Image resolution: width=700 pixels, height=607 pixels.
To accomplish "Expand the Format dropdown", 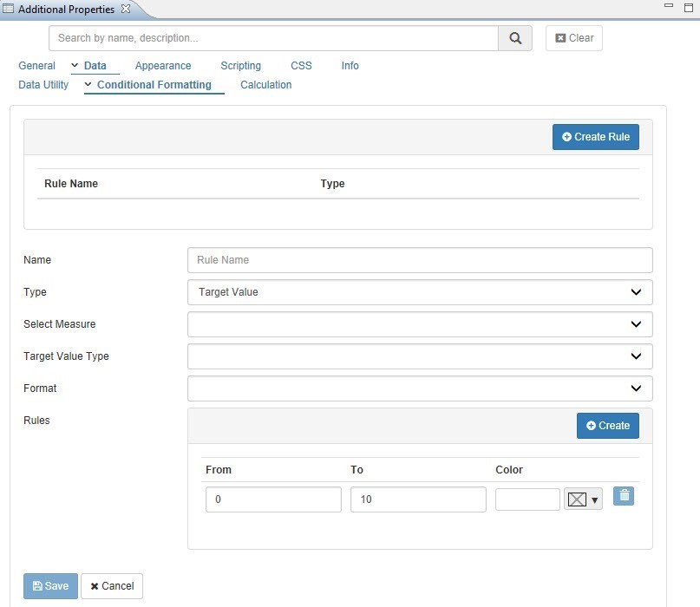I will click(420, 388).
